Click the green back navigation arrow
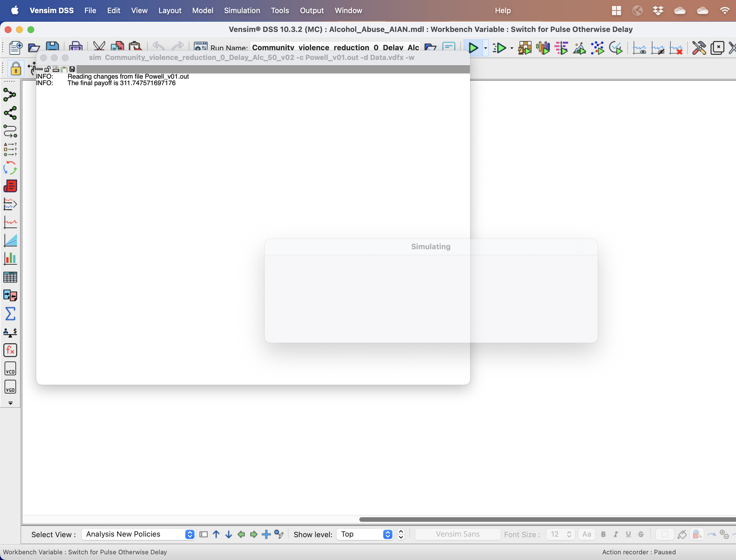The image size is (736, 560). tap(241, 534)
